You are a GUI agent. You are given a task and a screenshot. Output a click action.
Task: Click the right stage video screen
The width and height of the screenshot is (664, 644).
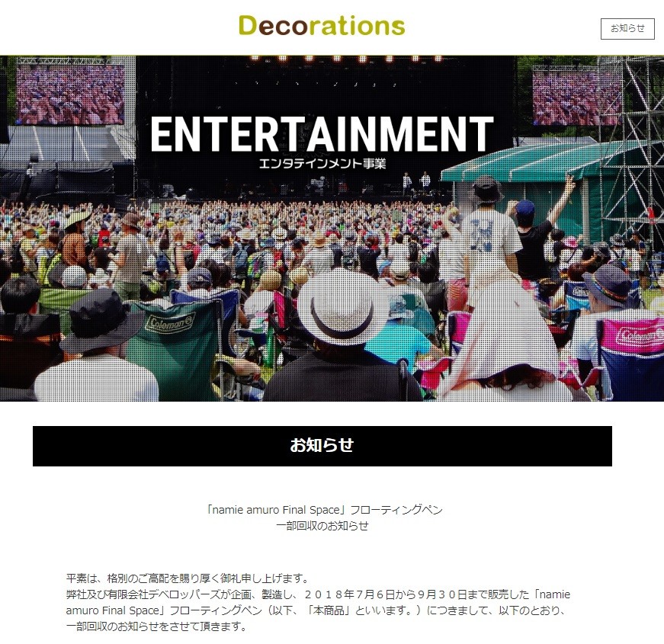pos(576,98)
